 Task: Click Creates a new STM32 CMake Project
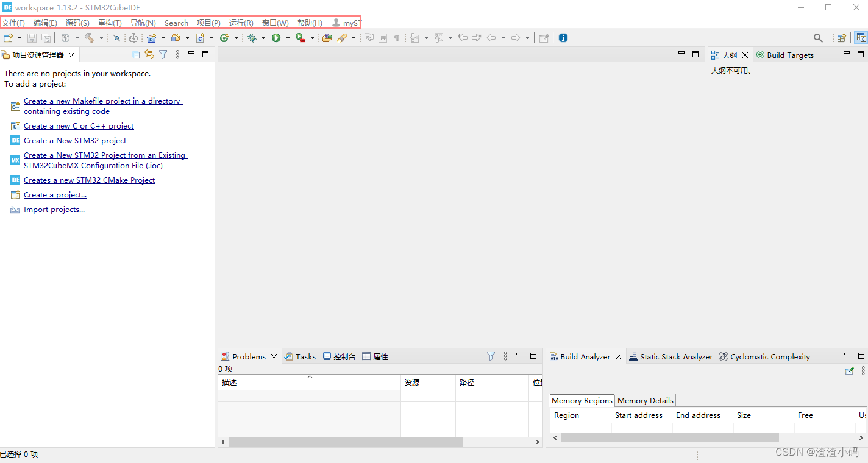point(90,180)
